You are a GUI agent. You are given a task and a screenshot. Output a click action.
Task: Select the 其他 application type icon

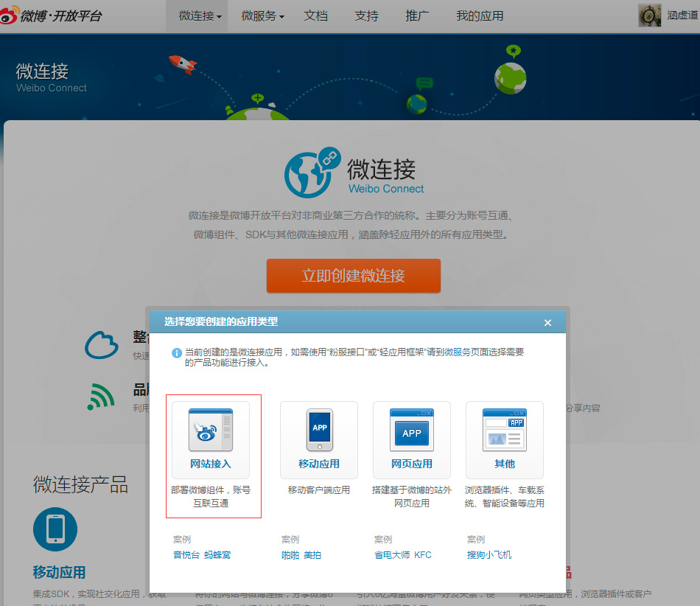pos(505,430)
